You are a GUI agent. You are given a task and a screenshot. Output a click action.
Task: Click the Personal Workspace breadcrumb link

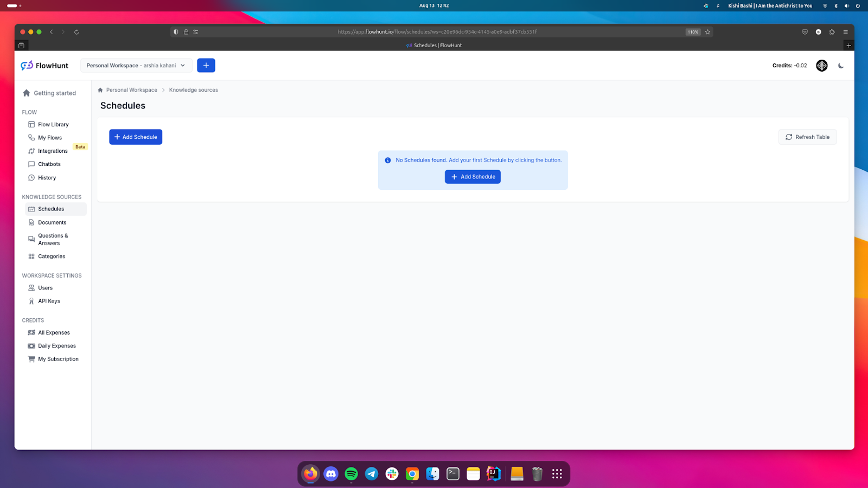point(131,90)
